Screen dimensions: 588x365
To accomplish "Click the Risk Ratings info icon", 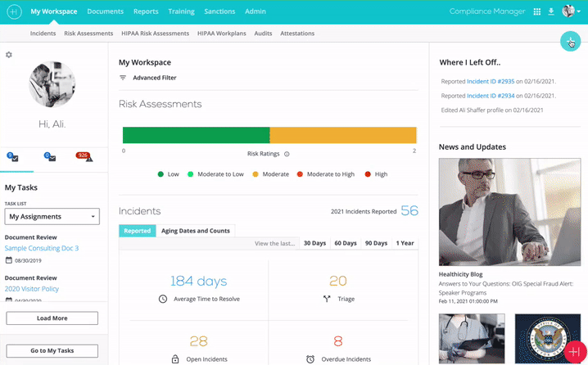I will (x=287, y=154).
